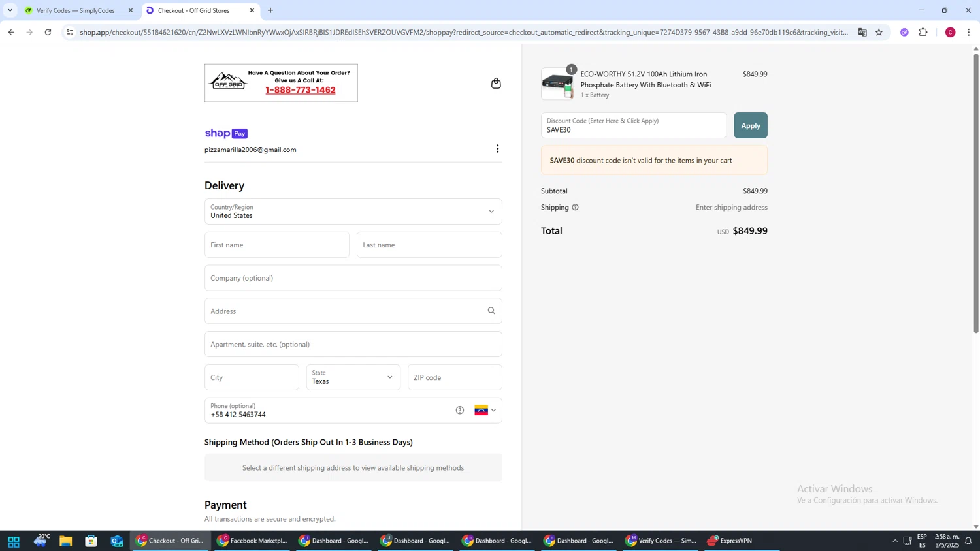Click the browser back arrow
Viewport: 980px width, 551px height.
tap(11, 32)
